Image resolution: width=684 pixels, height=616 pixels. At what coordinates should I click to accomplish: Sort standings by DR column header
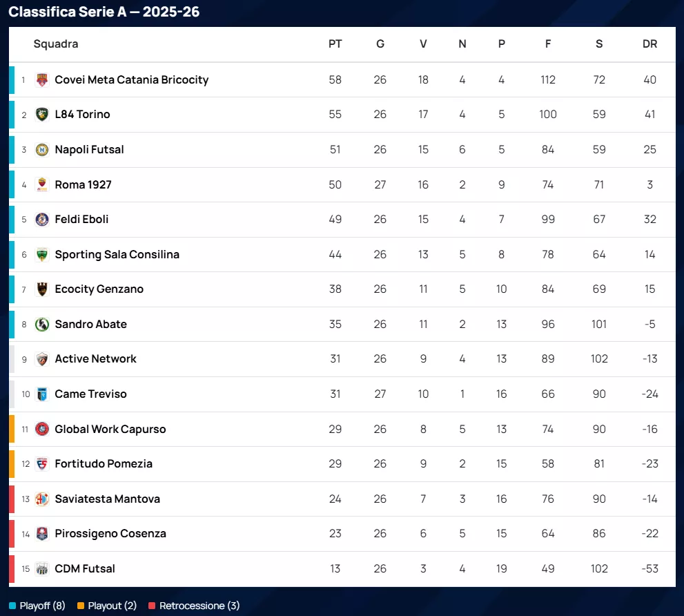coord(649,44)
